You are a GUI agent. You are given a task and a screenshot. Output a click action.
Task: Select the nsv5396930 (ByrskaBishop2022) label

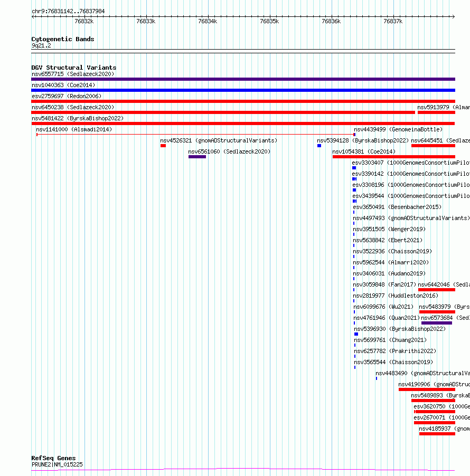pyautogui.click(x=400, y=329)
